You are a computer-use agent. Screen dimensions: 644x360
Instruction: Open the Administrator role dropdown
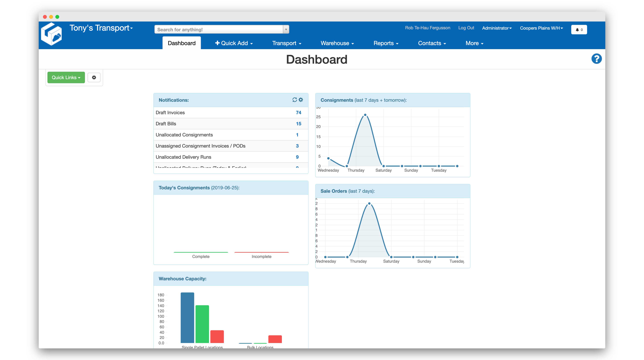496,28
